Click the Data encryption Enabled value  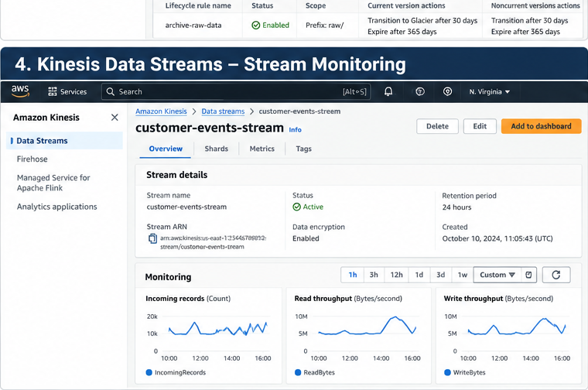[x=306, y=238]
